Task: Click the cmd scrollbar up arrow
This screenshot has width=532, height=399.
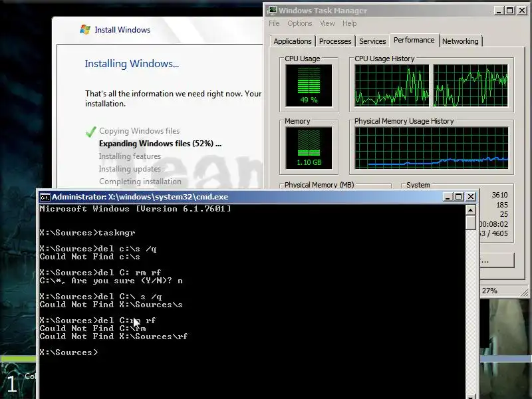Action: coord(470,210)
